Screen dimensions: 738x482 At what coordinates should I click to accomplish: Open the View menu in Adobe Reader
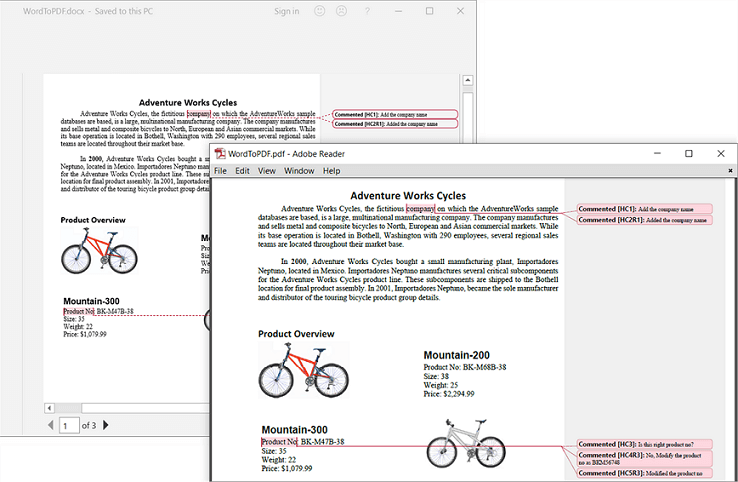[267, 171]
